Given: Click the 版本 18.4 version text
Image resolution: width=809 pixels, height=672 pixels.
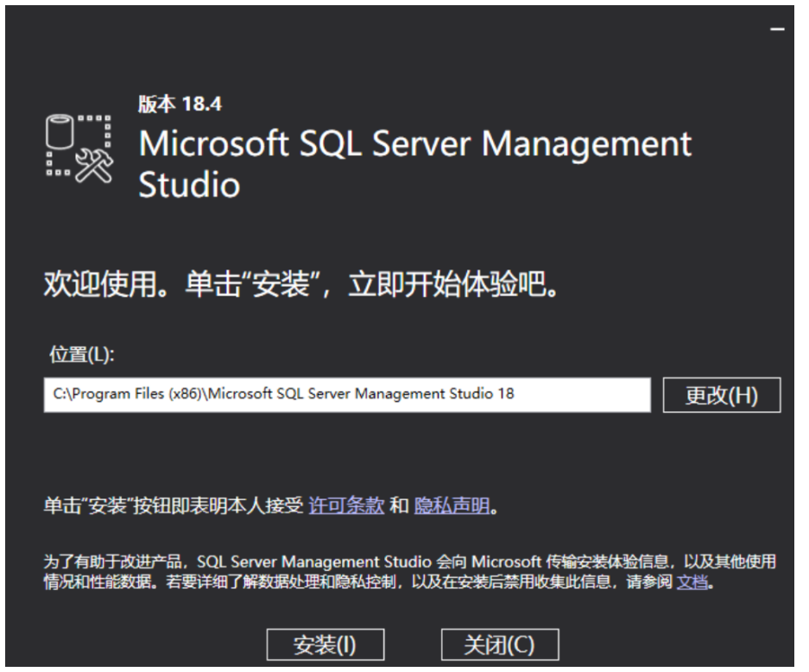Looking at the screenshot, I should coord(180,104).
